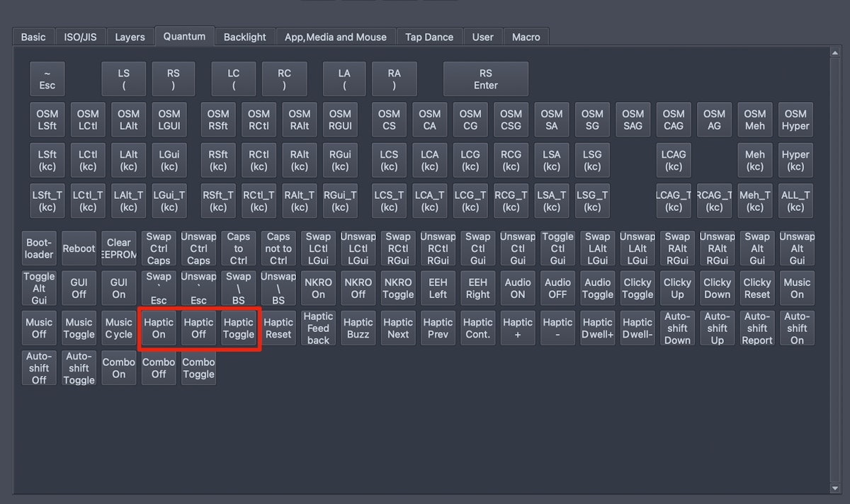The height and width of the screenshot is (504, 850).
Task: Select the Quantum tab
Action: point(184,36)
